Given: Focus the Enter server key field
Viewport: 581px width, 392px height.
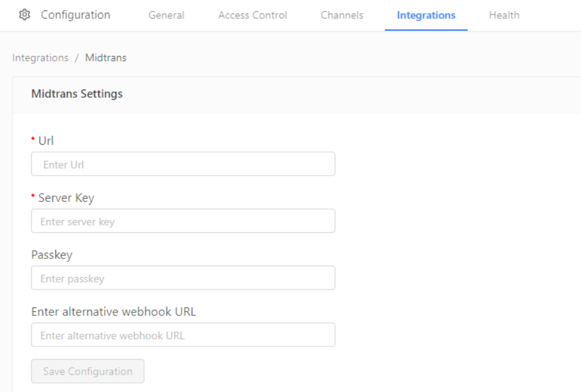Looking at the screenshot, I should tap(183, 221).
